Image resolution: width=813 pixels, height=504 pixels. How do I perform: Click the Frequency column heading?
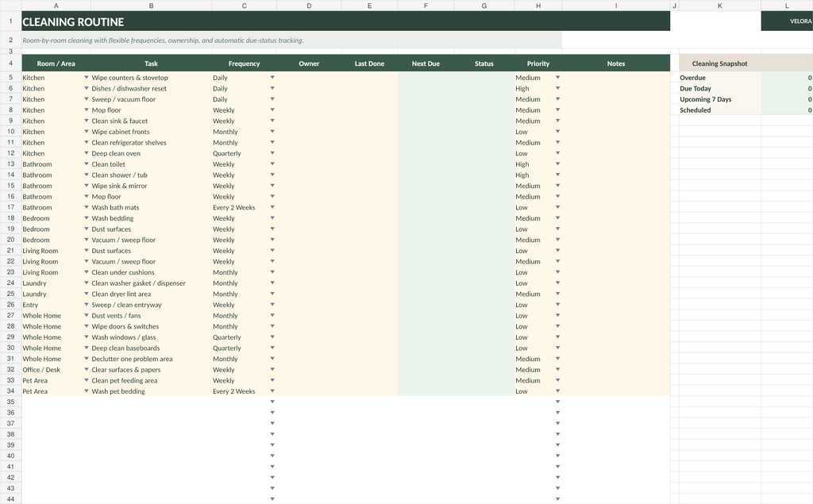[x=245, y=63]
